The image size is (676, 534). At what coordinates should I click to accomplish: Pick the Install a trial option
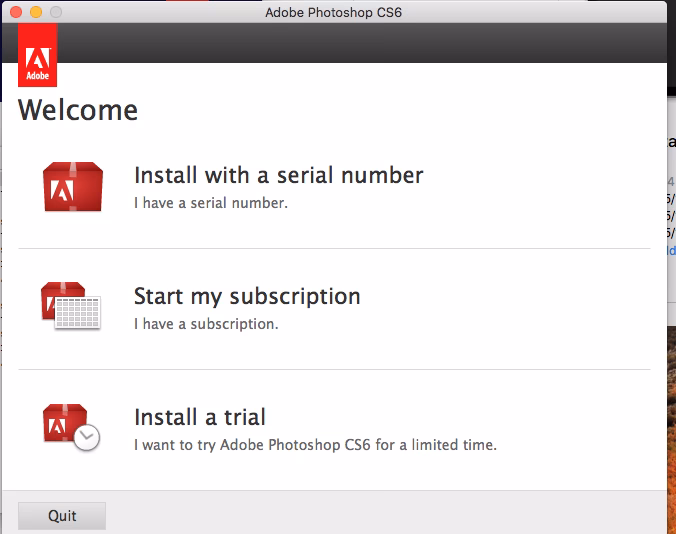(200, 417)
